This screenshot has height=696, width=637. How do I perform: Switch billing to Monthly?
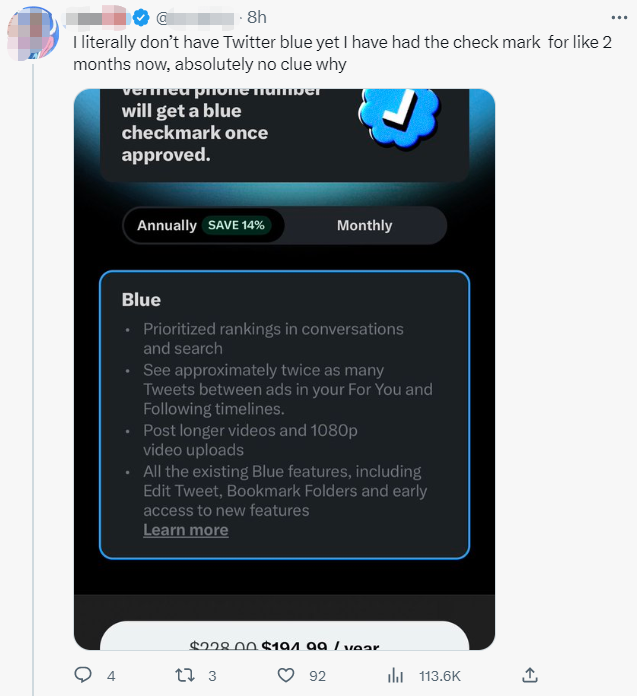pyautogui.click(x=364, y=225)
